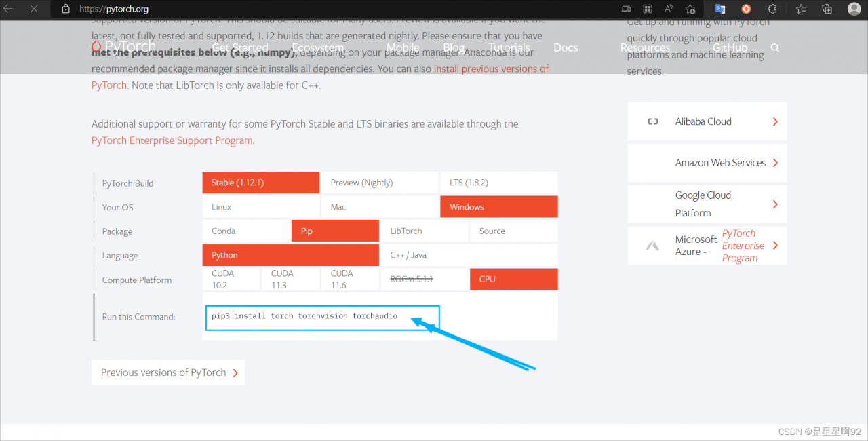Click the browser profile avatar
Screen dimensions: 868x441
click(x=854, y=9)
